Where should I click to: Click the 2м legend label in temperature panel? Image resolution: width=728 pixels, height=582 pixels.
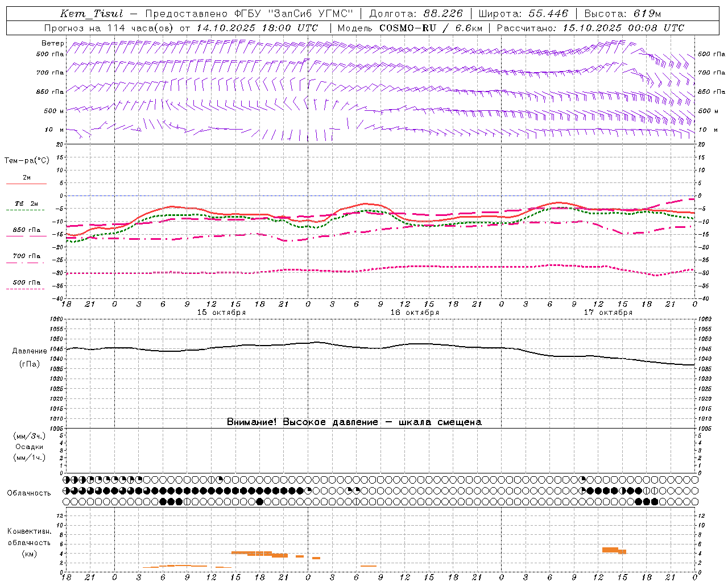click(27, 178)
